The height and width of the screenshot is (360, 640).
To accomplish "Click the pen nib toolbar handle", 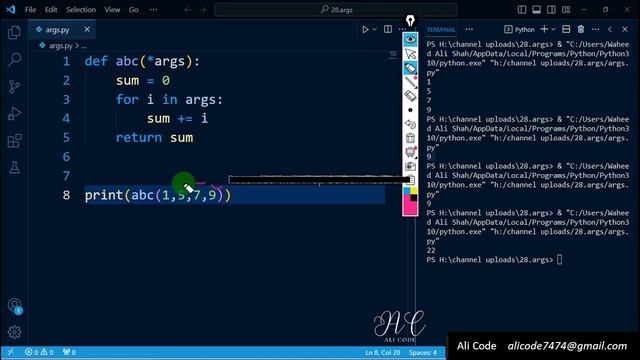I will click(410, 20).
